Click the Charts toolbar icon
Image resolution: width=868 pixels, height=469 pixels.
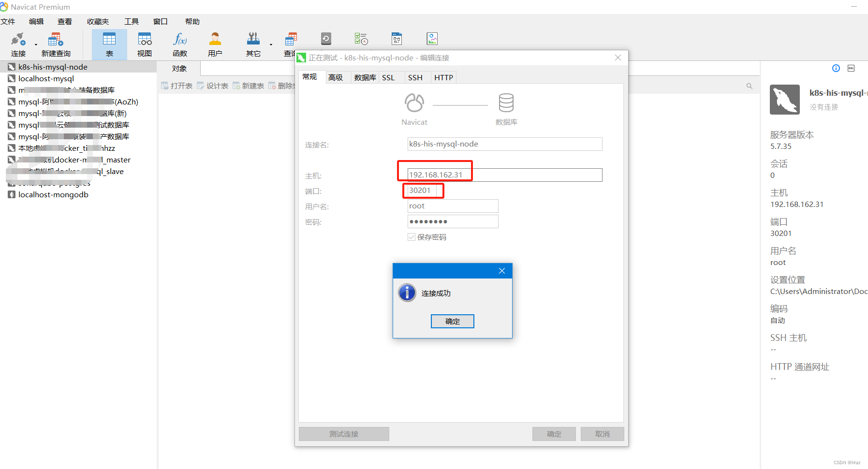pos(432,39)
